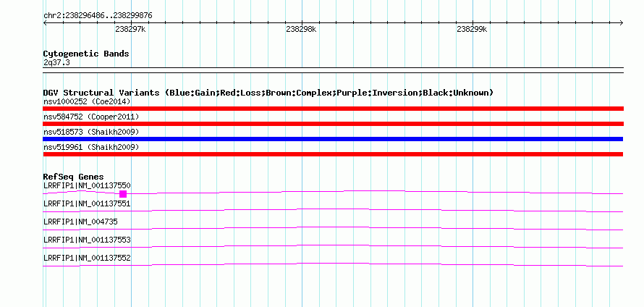Image resolution: width=644 pixels, height=307 pixels.
Task: Click the LRRFIP1|NM_001137550 transcript label
Action: pyautogui.click(x=87, y=186)
